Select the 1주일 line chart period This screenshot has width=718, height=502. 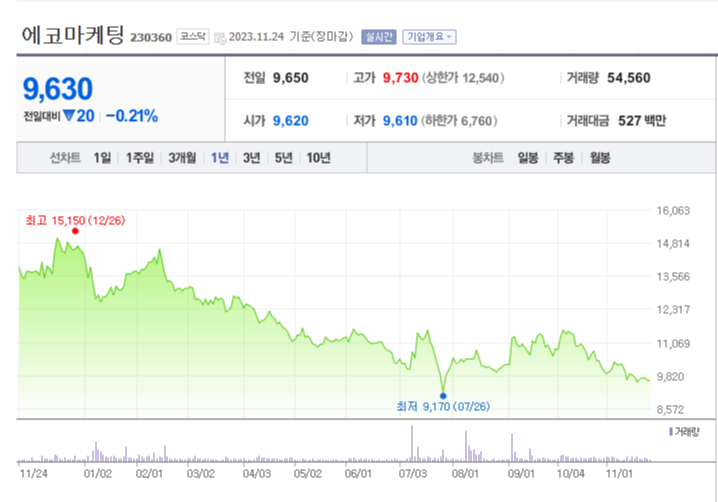click(x=140, y=158)
